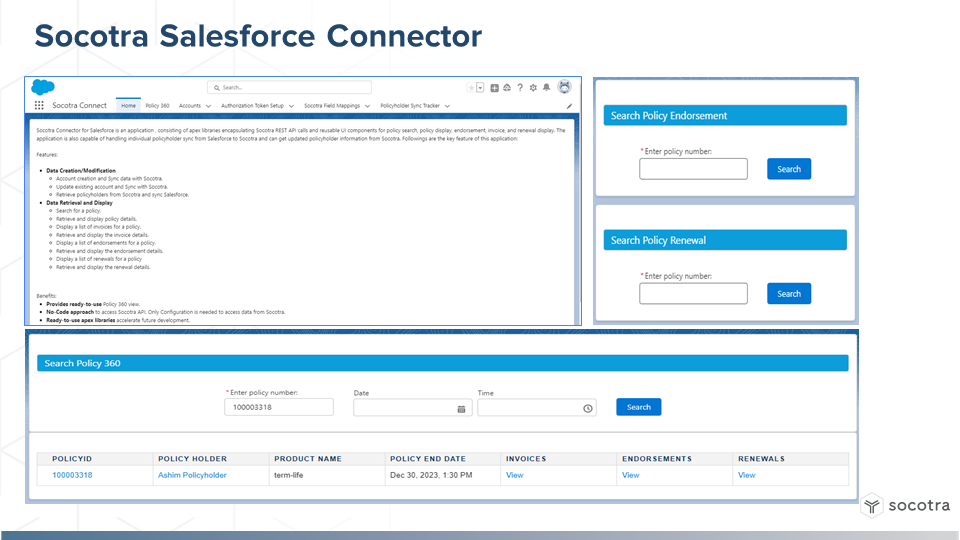Click the global actions plus icon
Image resolution: width=960 pixels, height=540 pixels.
pyautogui.click(x=494, y=88)
